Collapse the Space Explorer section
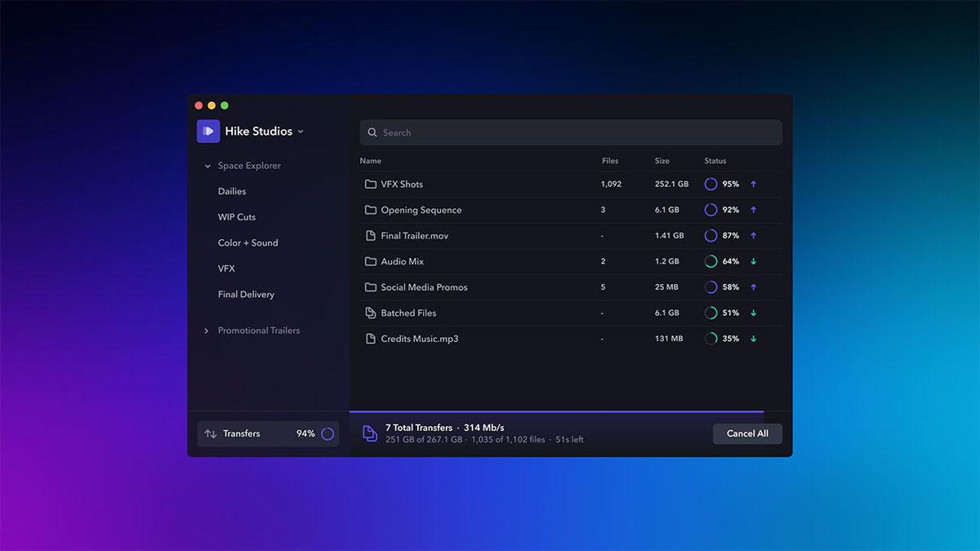Image resolution: width=980 pixels, height=551 pixels. (207, 165)
